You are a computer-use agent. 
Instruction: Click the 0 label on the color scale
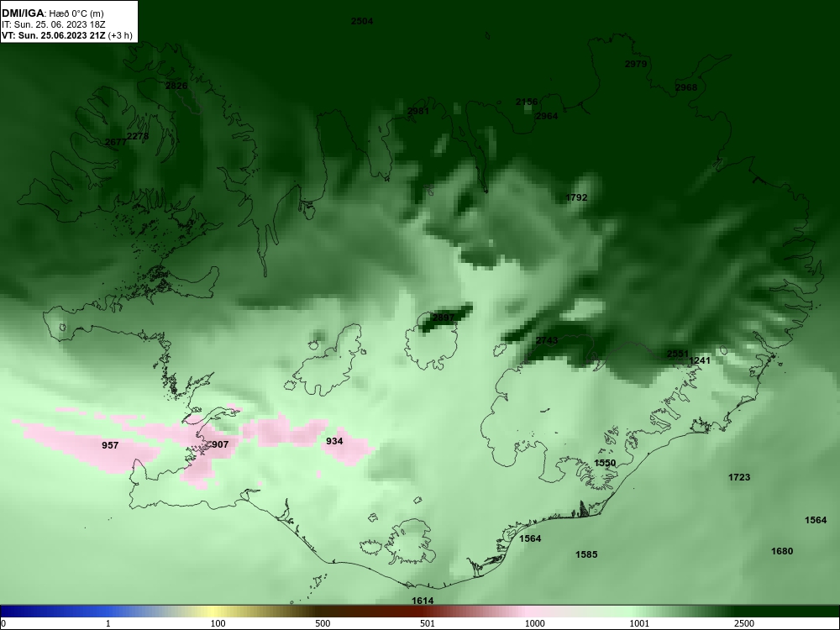(3, 623)
